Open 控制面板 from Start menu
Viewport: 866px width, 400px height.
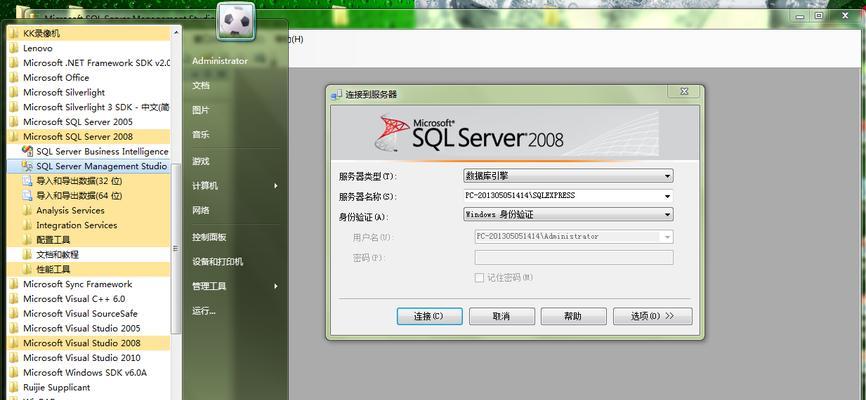(x=209, y=237)
